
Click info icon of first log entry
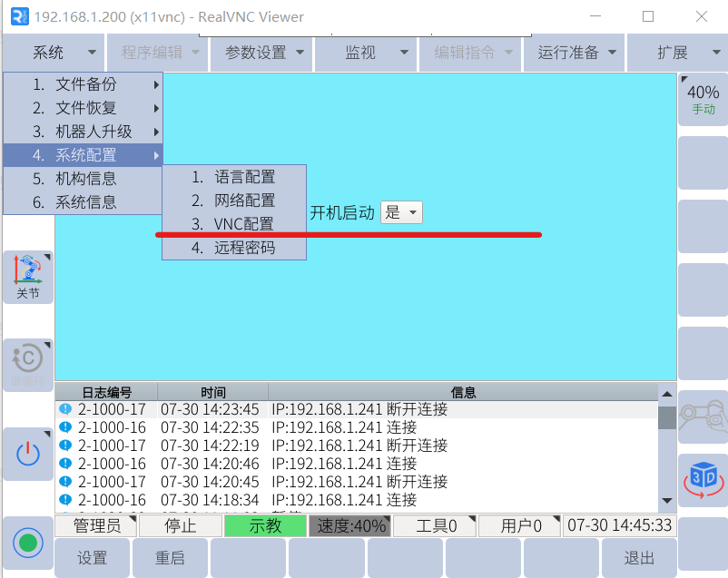coord(65,409)
